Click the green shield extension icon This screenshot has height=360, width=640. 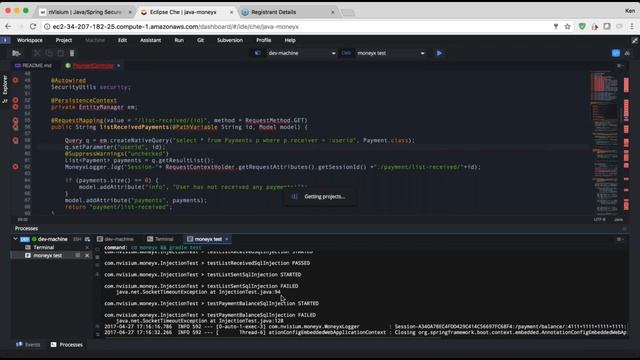pyautogui.click(x=582, y=27)
